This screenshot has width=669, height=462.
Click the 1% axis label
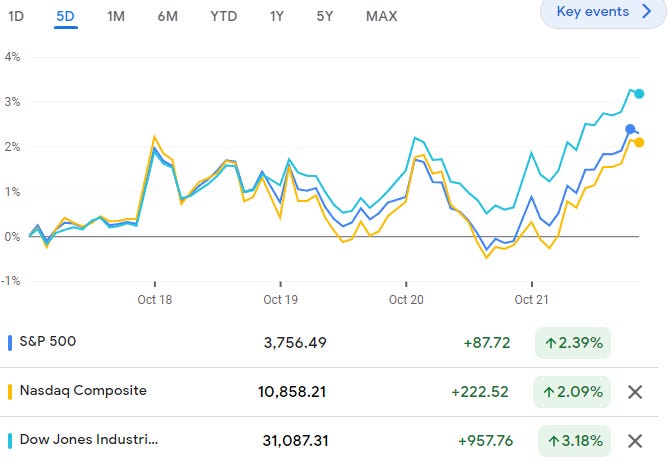click(x=12, y=192)
